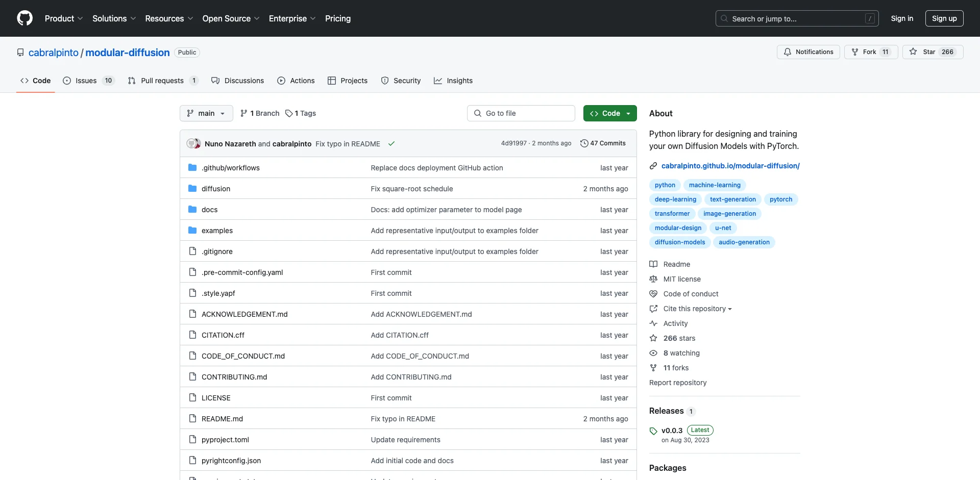This screenshot has height=480, width=980.
Task: Click the python topic tag
Action: pyautogui.click(x=665, y=185)
